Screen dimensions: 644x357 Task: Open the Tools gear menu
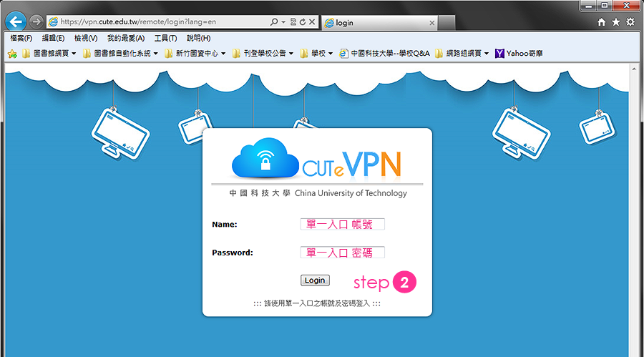pyautogui.click(x=630, y=22)
